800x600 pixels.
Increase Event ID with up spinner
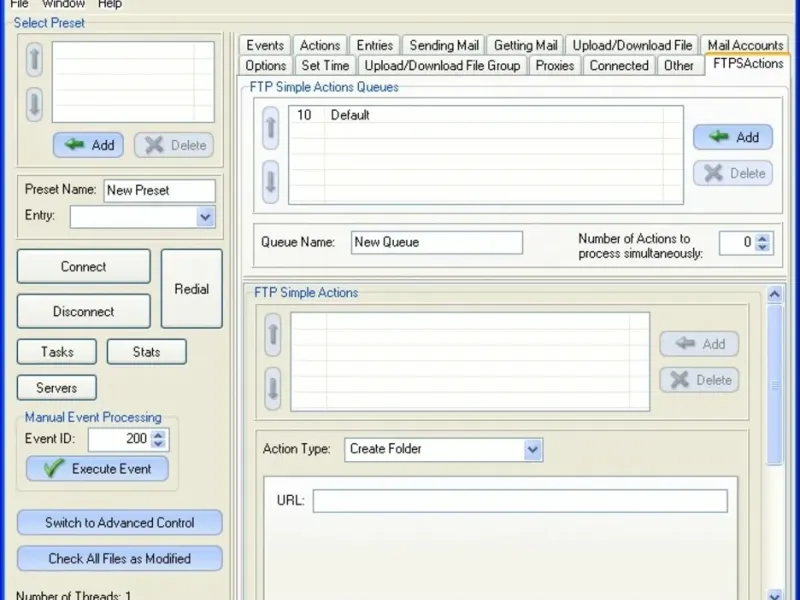[x=159, y=435]
